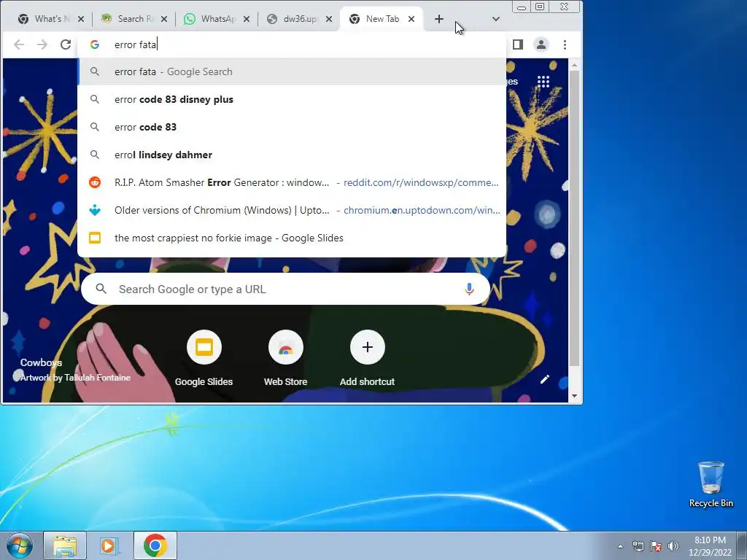
Task: Go forward to next page
Action: [x=42, y=44]
